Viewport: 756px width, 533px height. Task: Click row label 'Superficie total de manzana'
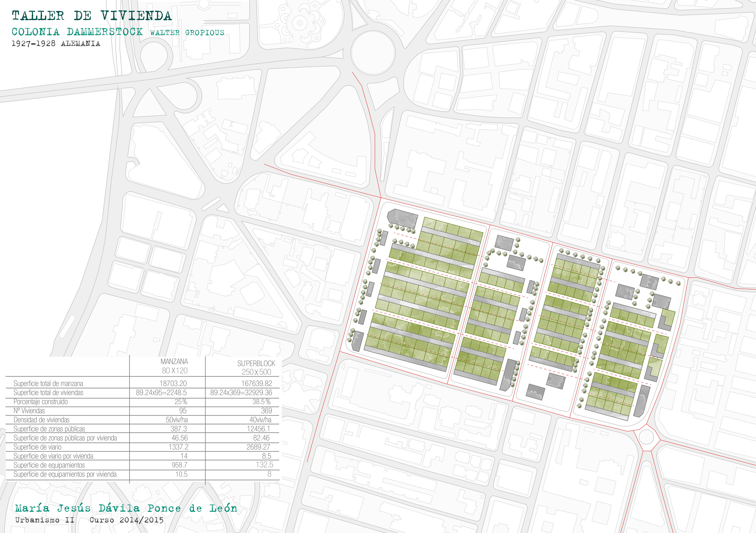[48, 384]
